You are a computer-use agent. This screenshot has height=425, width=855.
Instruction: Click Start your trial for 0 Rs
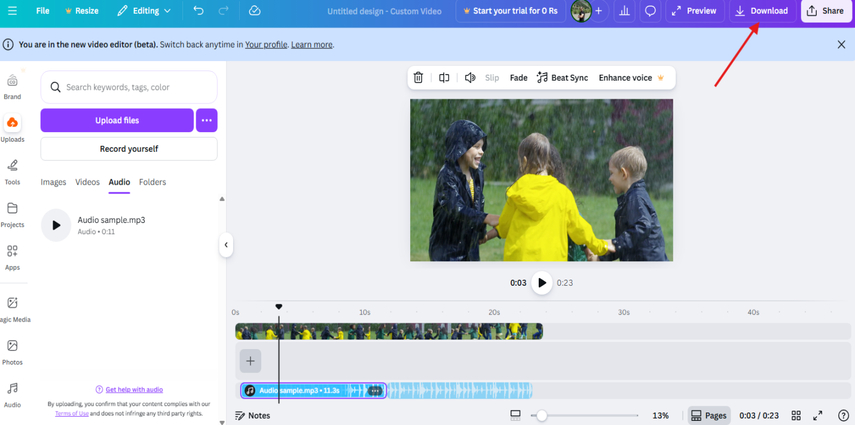point(510,11)
